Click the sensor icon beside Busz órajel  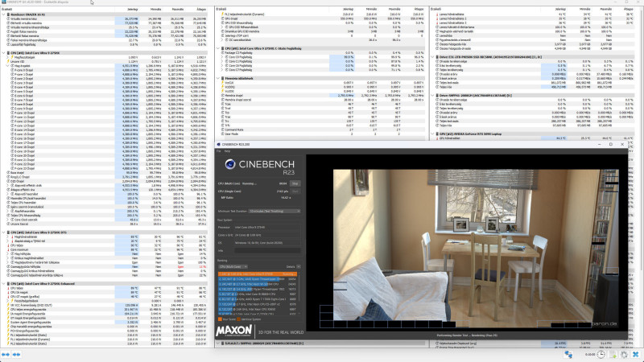pyautogui.click(x=9, y=173)
